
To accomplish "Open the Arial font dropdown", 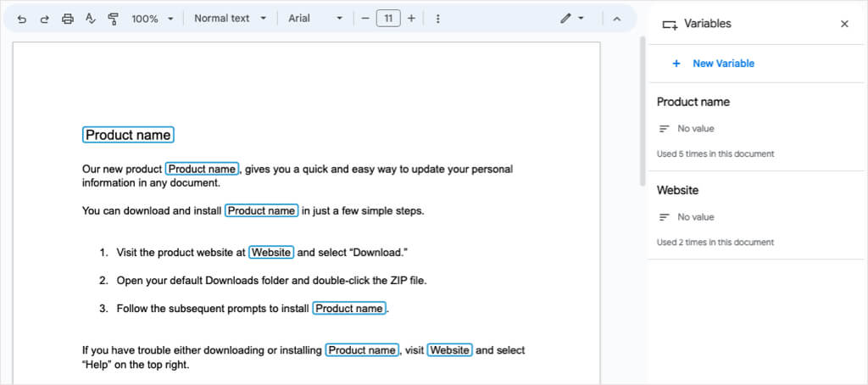I will tap(315, 19).
